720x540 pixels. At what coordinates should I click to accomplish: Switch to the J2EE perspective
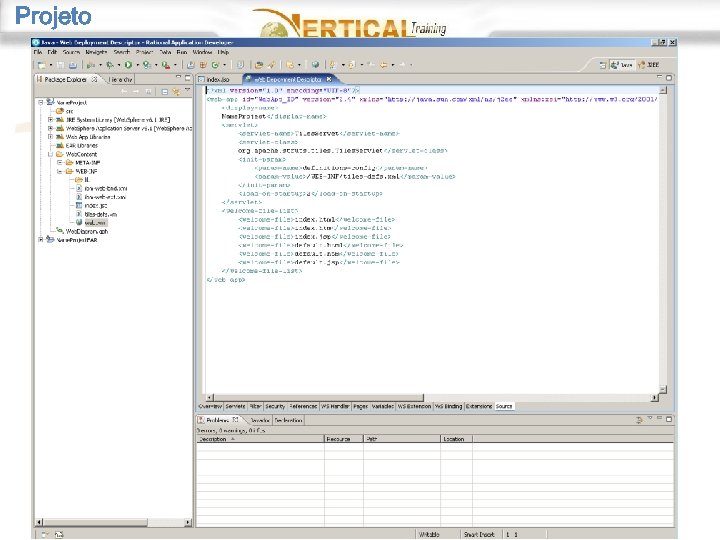pos(651,64)
